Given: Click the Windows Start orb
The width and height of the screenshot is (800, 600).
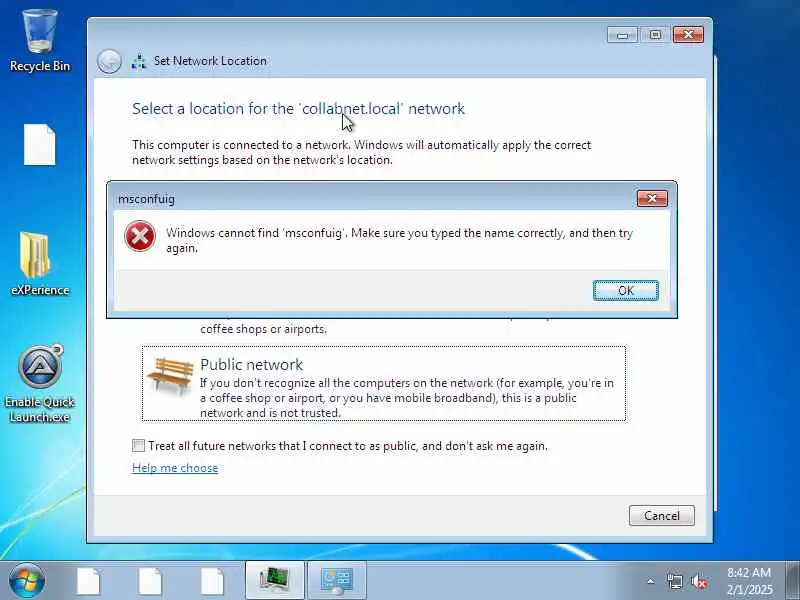Looking at the screenshot, I should point(26,580).
